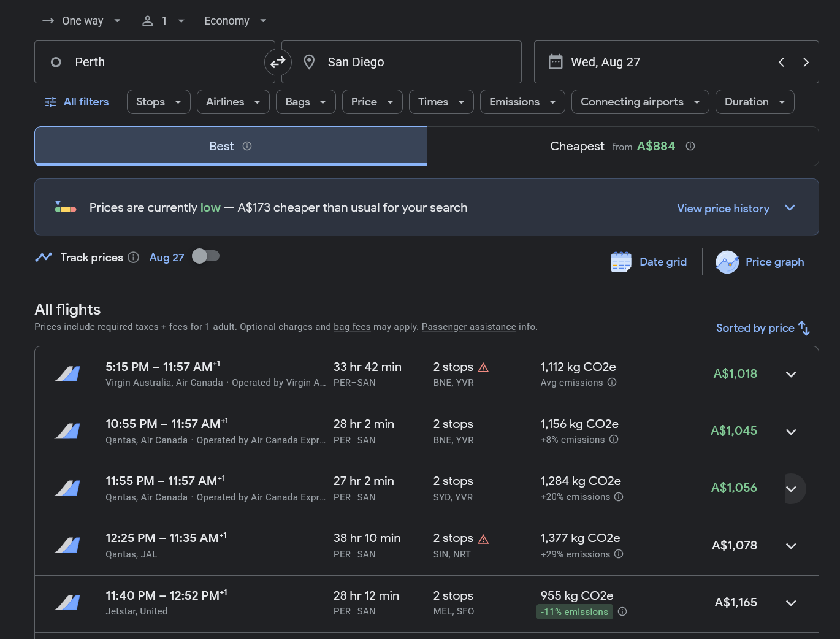Screen dimensions: 840x639
Task: Open info for +29% emissions
Action: pyautogui.click(x=619, y=554)
